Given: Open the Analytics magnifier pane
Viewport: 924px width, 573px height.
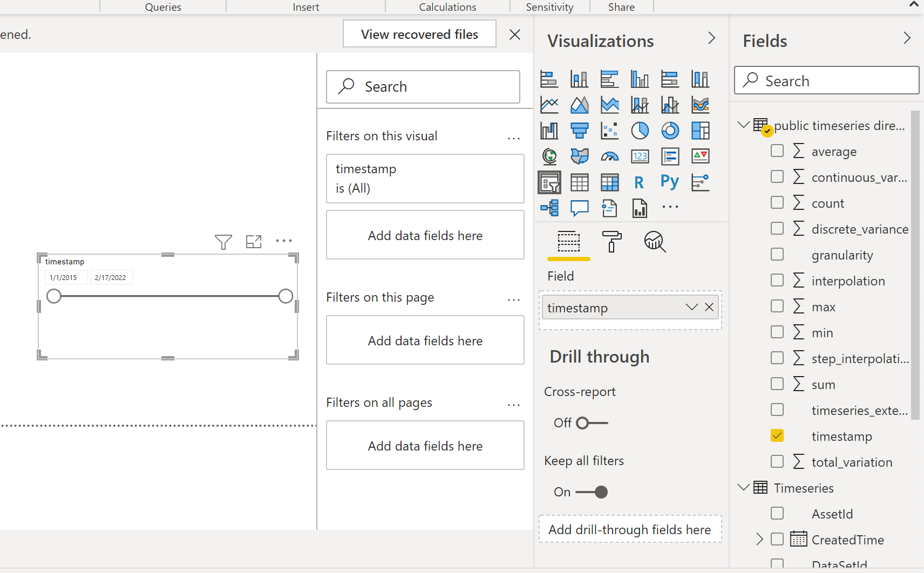Looking at the screenshot, I should [x=655, y=242].
